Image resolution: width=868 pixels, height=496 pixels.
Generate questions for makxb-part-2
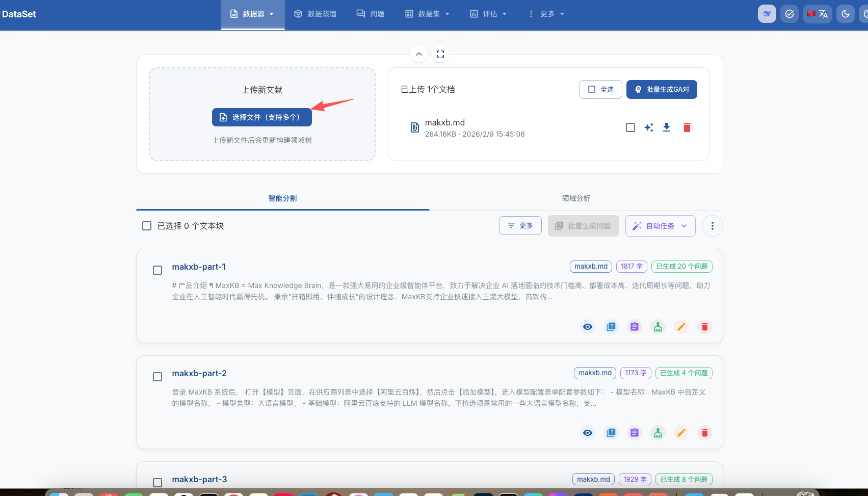(x=611, y=433)
